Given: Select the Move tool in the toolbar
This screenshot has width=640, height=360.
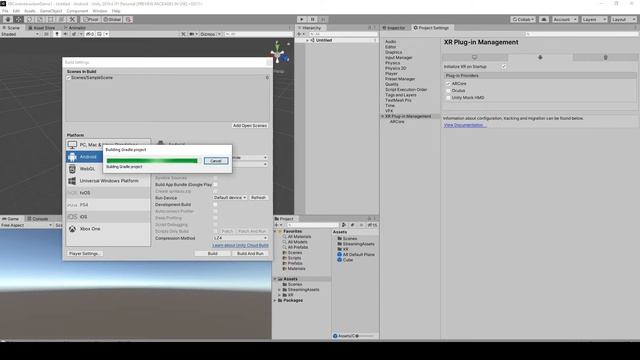Looking at the screenshot, I should [19, 19].
